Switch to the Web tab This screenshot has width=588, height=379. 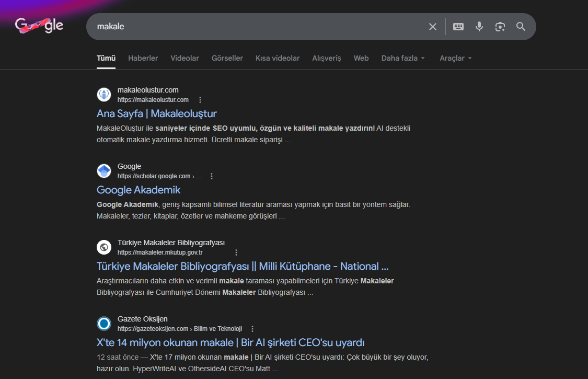pyautogui.click(x=361, y=58)
